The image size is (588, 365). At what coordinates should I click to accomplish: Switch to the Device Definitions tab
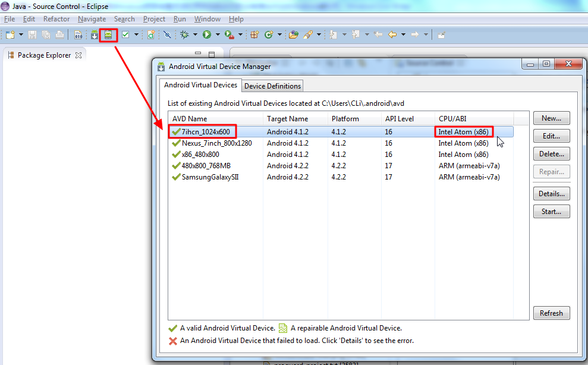tap(273, 86)
